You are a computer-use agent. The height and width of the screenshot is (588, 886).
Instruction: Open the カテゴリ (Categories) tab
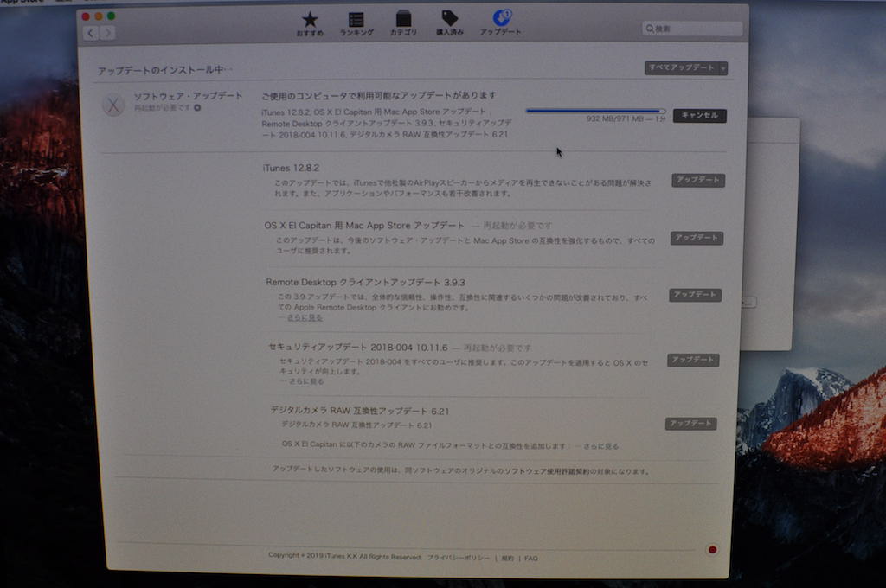(x=403, y=23)
